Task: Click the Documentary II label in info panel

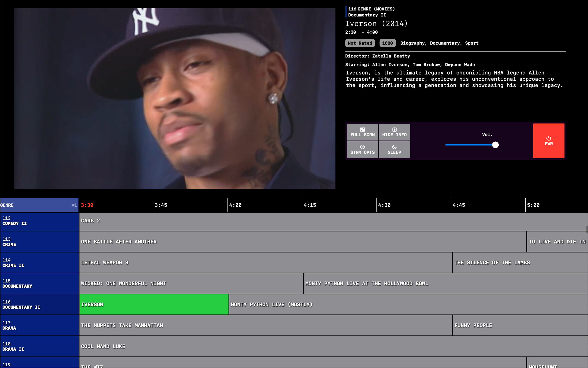Action: coord(367,15)
